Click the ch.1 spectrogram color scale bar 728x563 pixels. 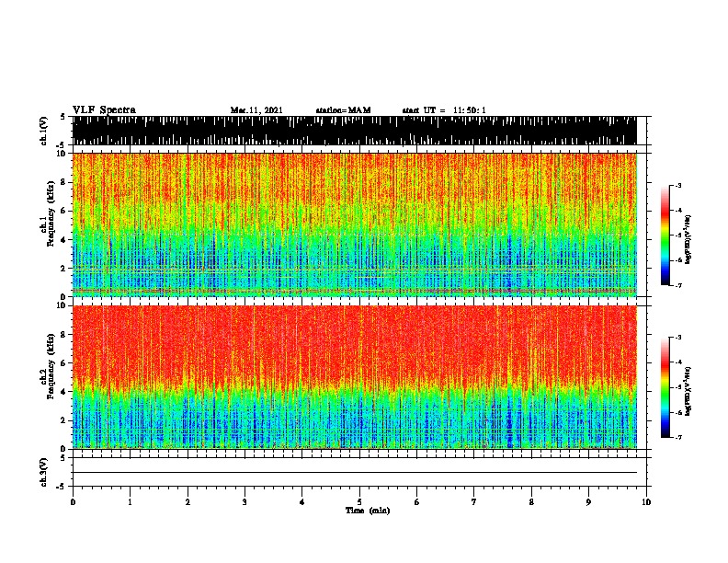coord(665,236)
